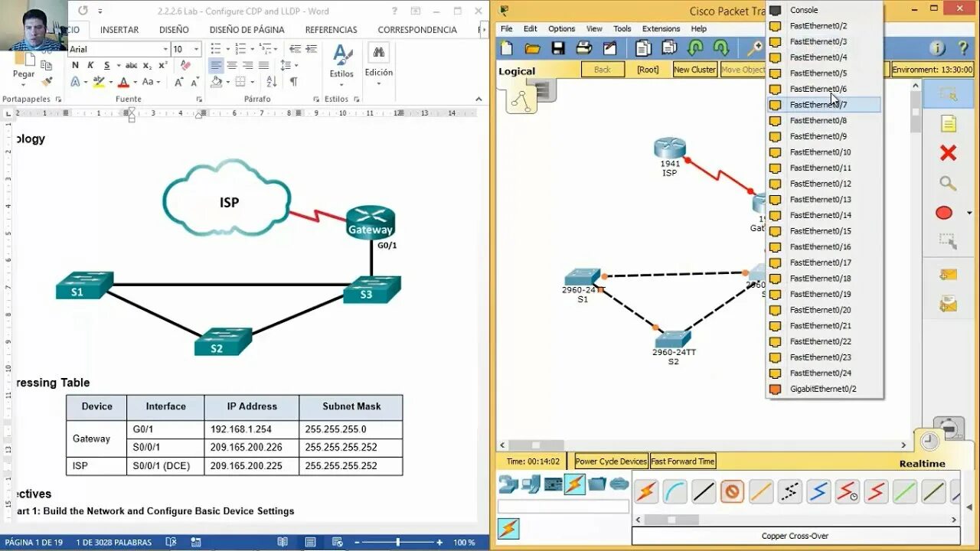Select the Inspect magnifier tool
The width and height of the screenshot is (980, 551).
(948, 183)
